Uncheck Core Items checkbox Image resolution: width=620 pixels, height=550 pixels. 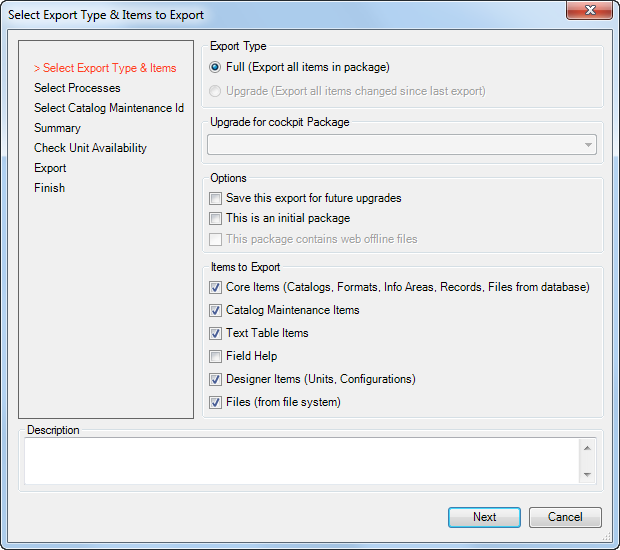coord(215,287)
